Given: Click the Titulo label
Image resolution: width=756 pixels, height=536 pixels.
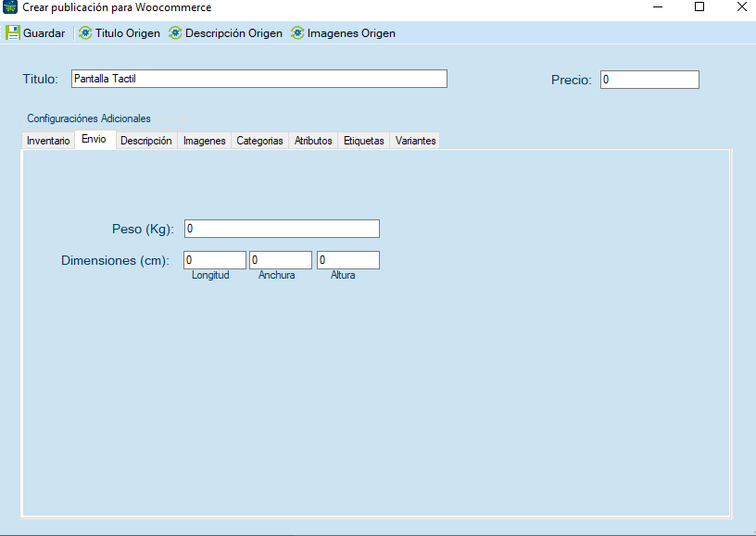Looking at the screenshot, I should click(x=41, y=79).
